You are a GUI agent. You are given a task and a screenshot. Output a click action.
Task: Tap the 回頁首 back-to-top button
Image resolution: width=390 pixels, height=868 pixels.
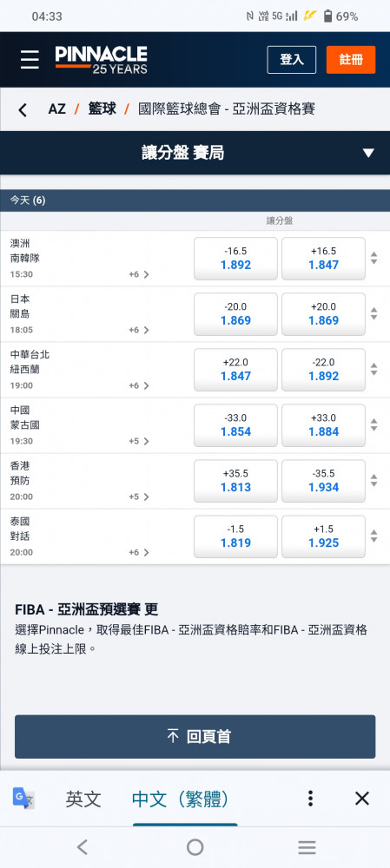195,736
